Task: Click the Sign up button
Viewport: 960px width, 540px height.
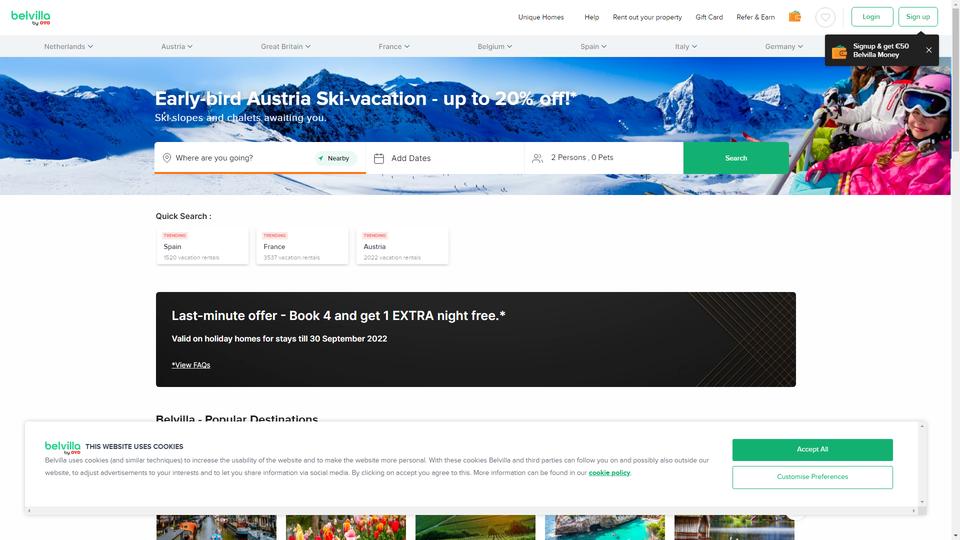Action: pos(918,17)
